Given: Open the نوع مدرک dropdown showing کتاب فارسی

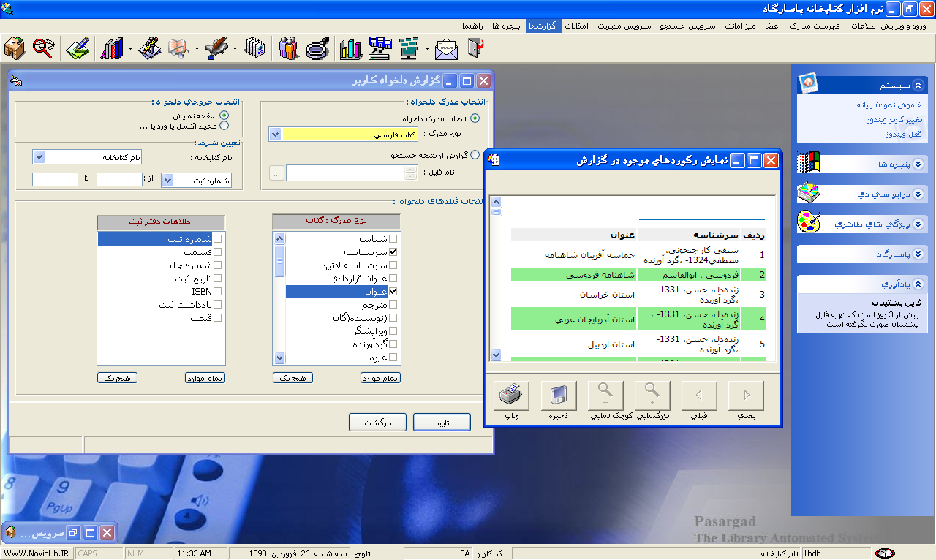Looking at the screenshot, I should coord(275,135).
